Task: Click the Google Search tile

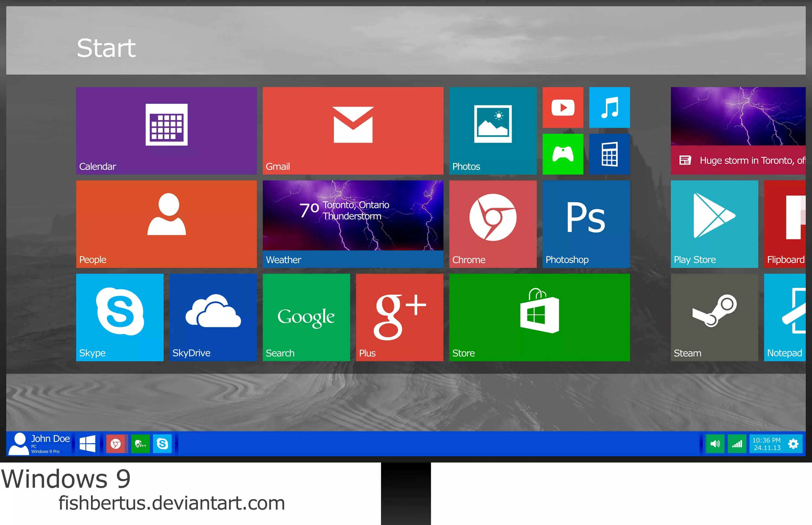Action: click(306, 317)
